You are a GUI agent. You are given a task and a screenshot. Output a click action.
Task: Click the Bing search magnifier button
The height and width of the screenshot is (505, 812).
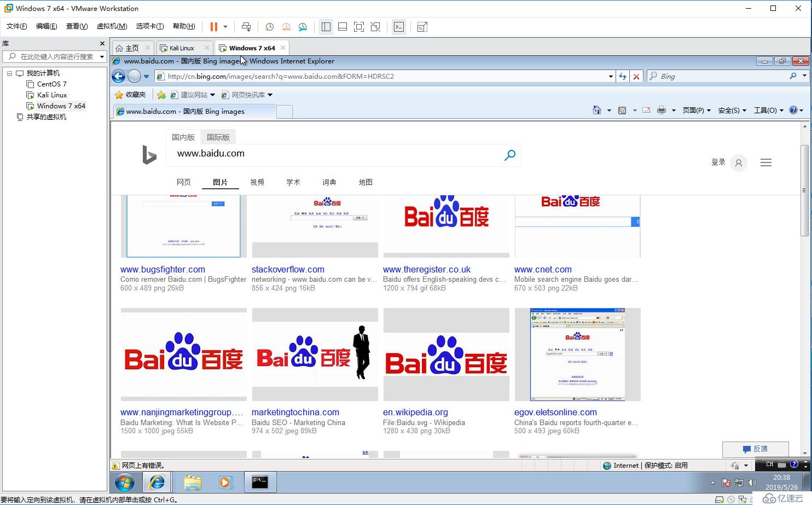tap(509, 155)
